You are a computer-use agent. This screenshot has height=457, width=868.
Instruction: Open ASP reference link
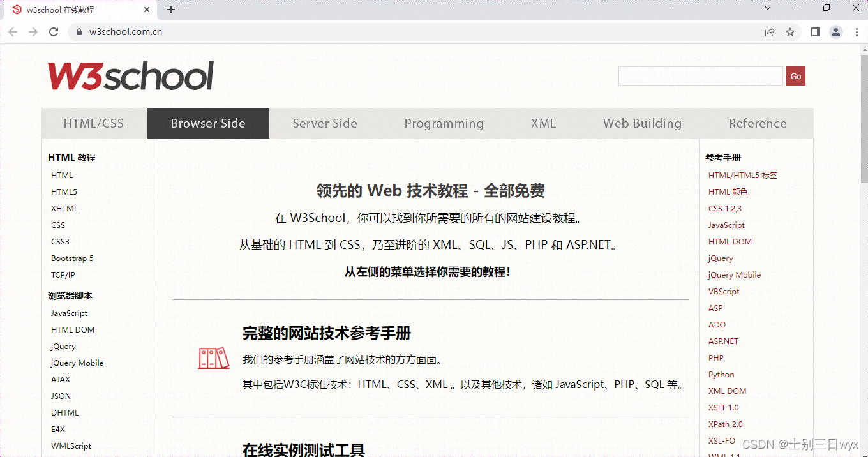pyautogui.click(x=715, y=308)
